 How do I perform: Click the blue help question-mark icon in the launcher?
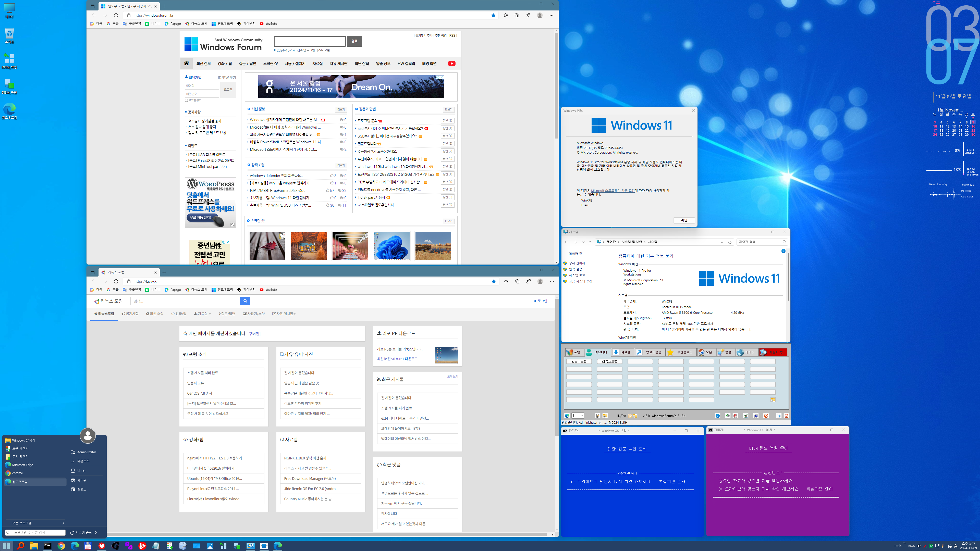pos(717,416)
